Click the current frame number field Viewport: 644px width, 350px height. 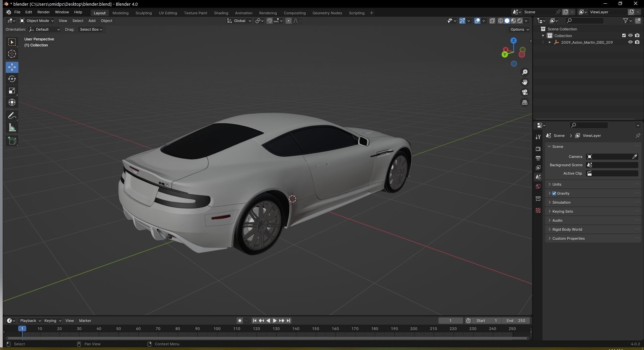pyautogui.click(x=450, y=321)
